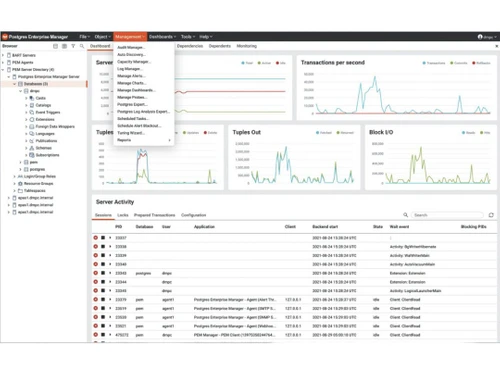Cancel query for the WalWriterMain session
Screen dimensions: 500x375
[x=103, y=255]
